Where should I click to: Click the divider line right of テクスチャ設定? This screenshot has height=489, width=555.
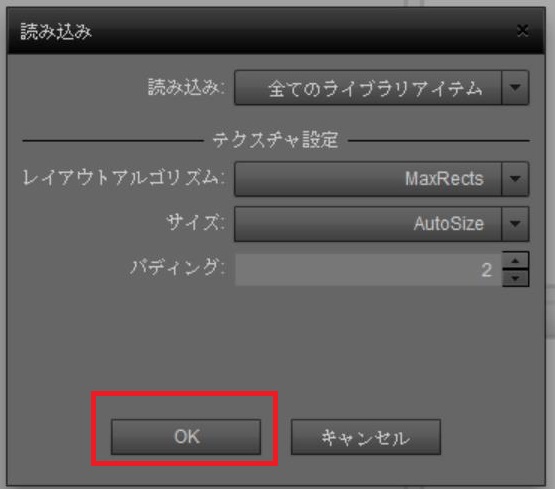pyautogui.click(x=439, y=141)
